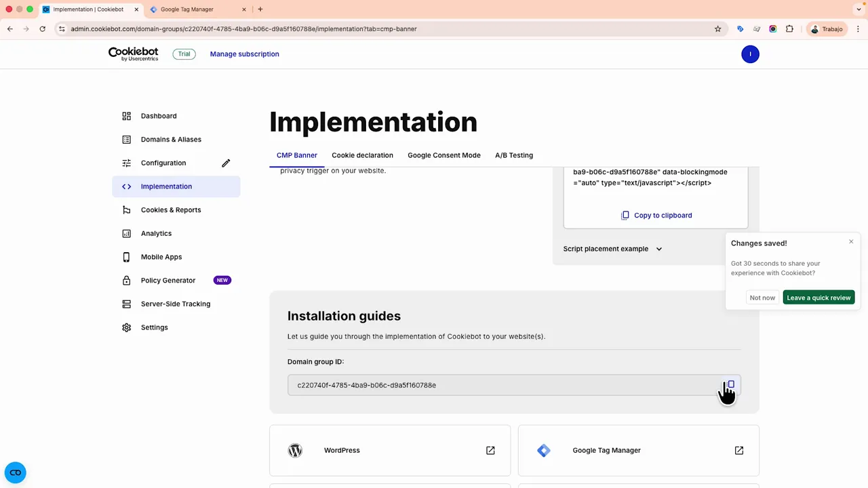Click the Configuration sliders icon
The image size is (868, 488).
[x=126, y=163]
